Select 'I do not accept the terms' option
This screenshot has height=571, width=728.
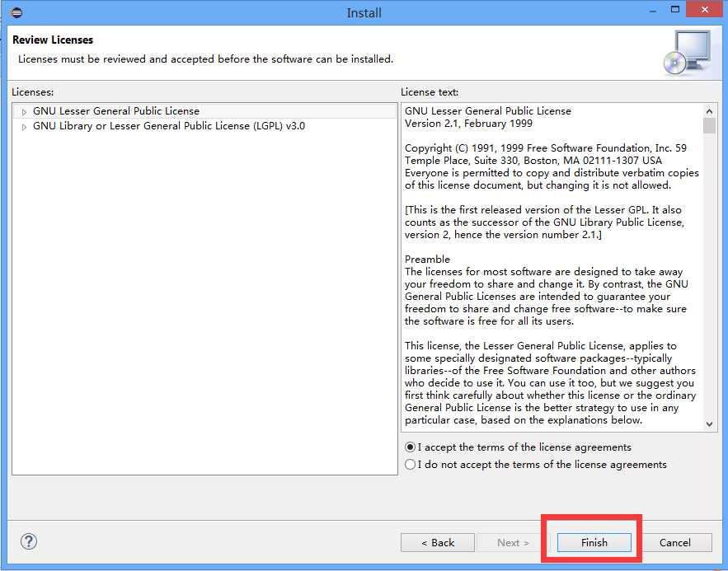tap(410, 465)
